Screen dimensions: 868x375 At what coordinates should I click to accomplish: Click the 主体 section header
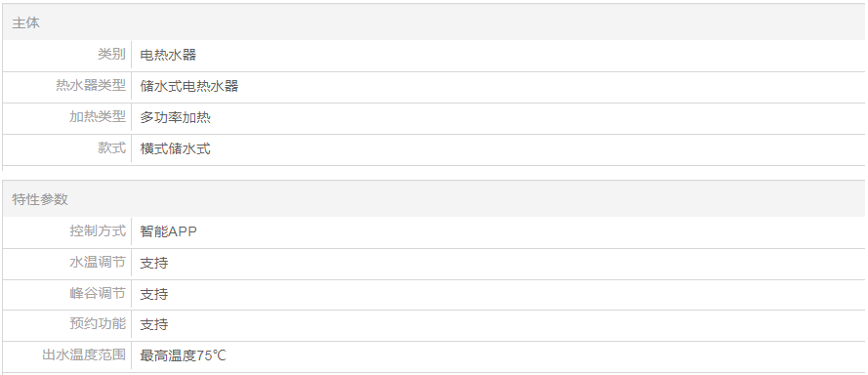25,23
